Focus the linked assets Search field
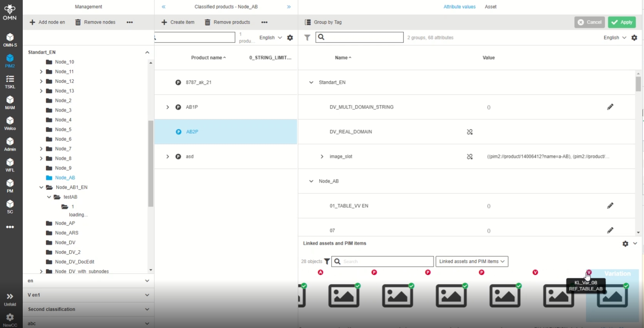The width and height of the screenshot is (644, 328). 383,261
